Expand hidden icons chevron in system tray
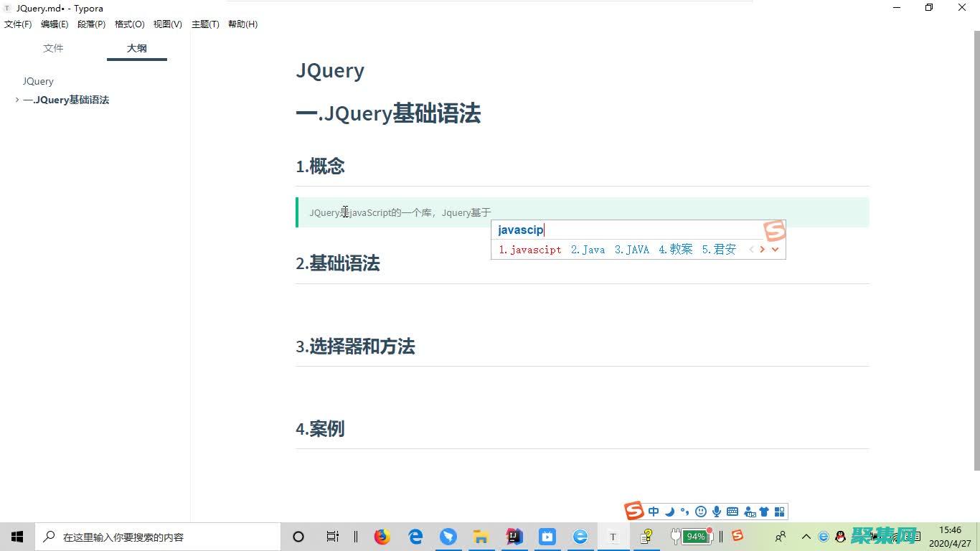Viewport: 980px width, 551px height. coord(806,536)
